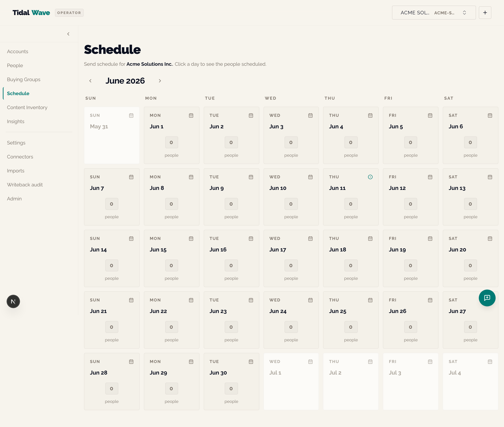Click calendar icon on Jun 1
Screen dimensions: 504x427
[191, 115]
